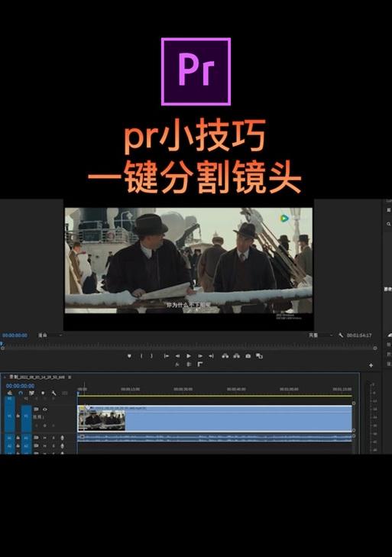Toggle V1 track output eye
This screenshot has height=557, width=392.
(x=45, y=410)
